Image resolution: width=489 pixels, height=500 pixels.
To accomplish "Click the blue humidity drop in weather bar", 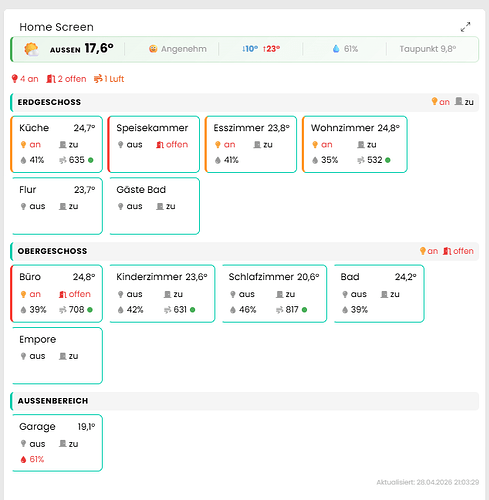I will point(336,49).
